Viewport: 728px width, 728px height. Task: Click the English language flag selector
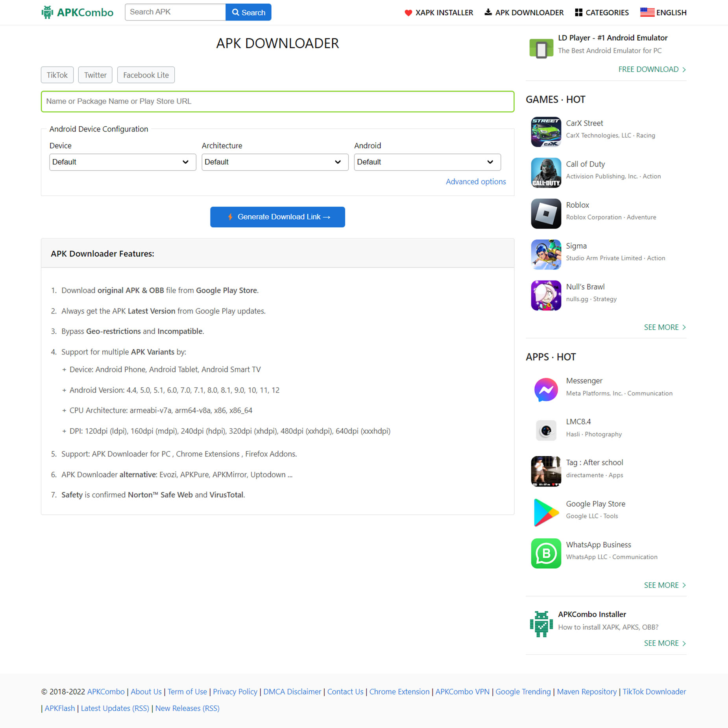[647, 12]
